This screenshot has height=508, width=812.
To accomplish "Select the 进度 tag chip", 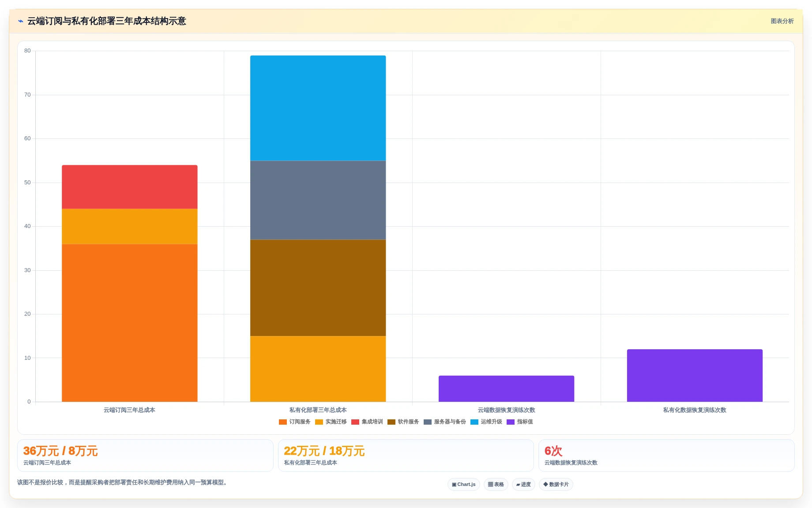I will (523, 485).
